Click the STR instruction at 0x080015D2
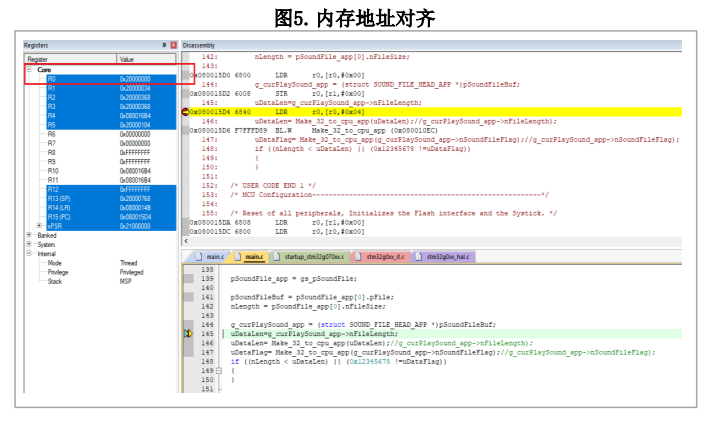This screenshot has width=716, height=421. (277, 94)
